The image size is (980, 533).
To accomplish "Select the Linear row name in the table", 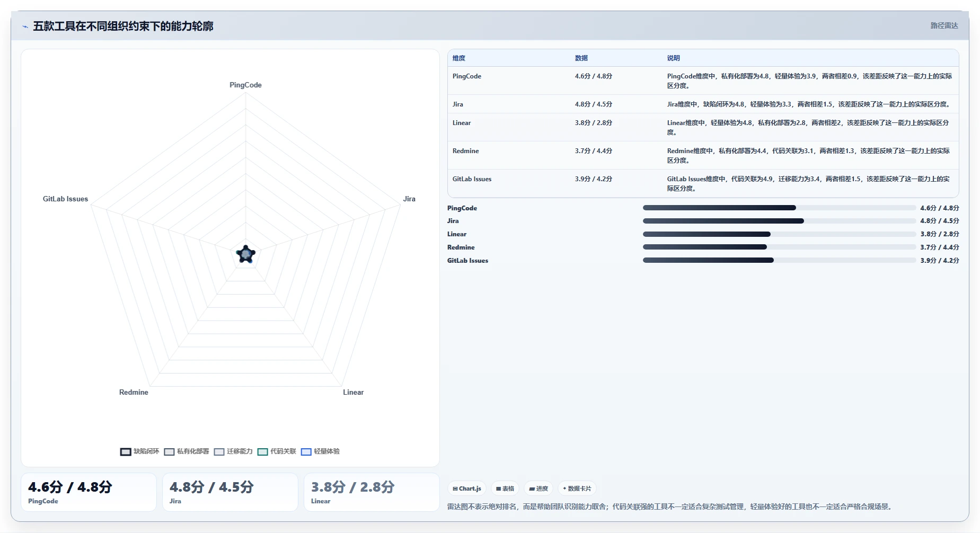I will click(462, 123).
